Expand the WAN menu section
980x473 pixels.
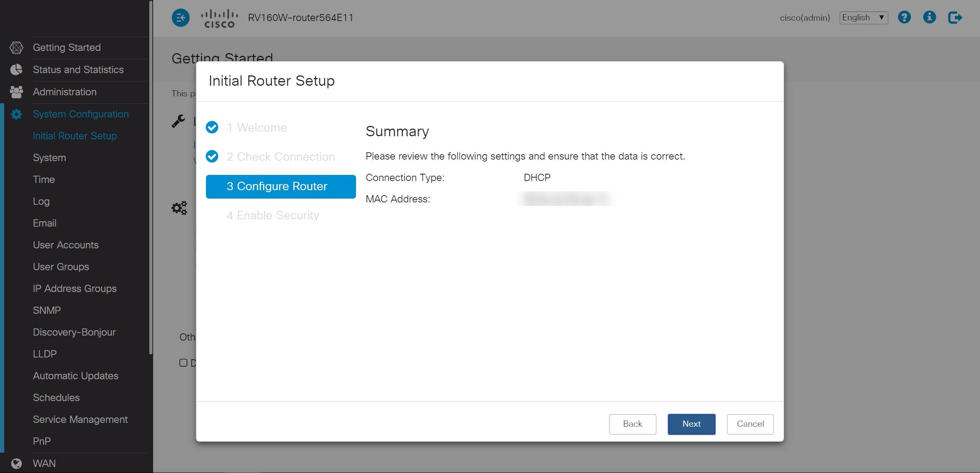pos(44,463)
